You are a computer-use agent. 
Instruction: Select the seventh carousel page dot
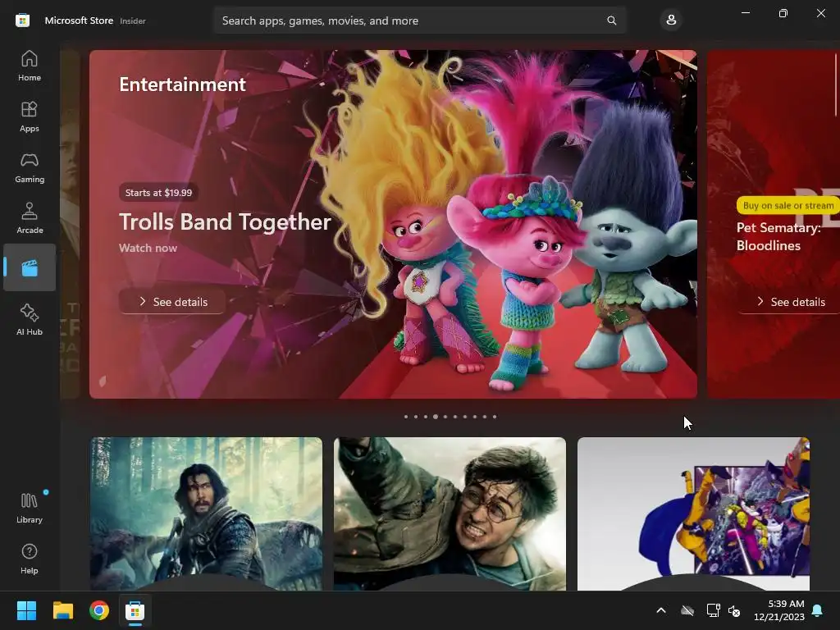coord(465,416)
